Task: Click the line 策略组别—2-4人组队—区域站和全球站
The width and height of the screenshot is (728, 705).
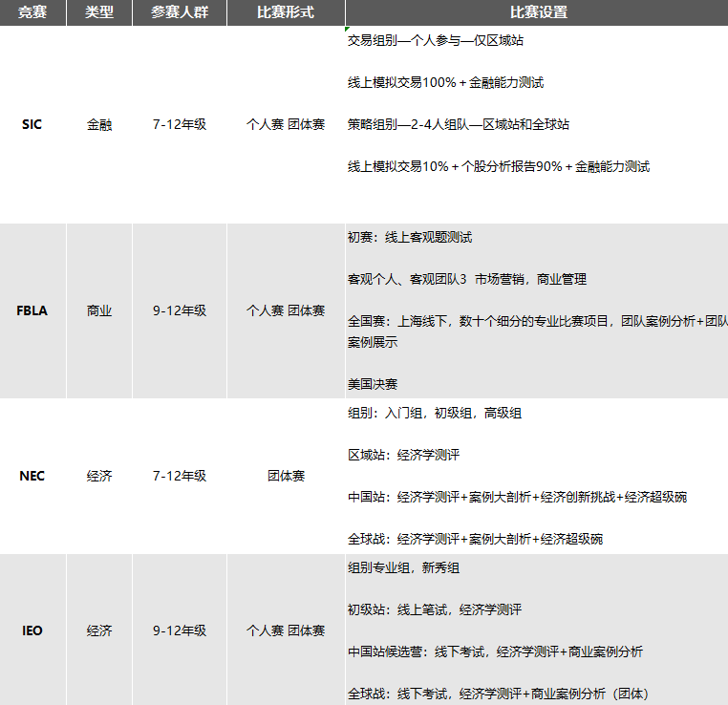Action: point(459,124)
